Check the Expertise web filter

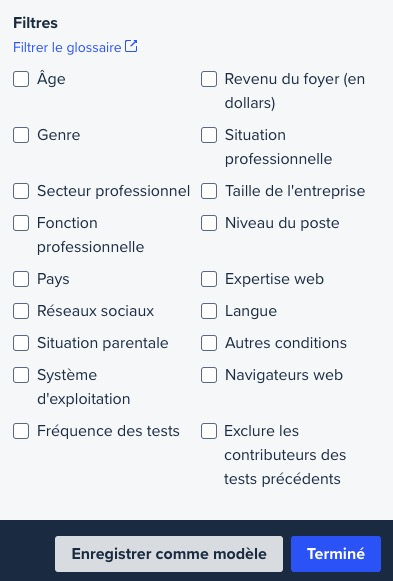209,279
